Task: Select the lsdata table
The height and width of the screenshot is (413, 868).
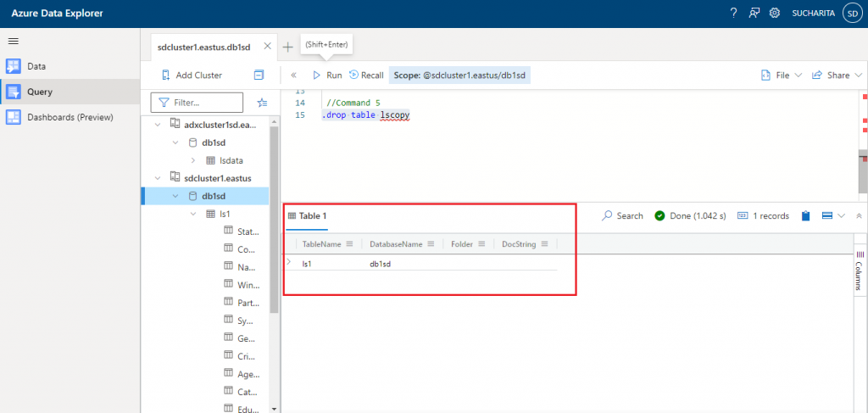Action: [231, 160]
